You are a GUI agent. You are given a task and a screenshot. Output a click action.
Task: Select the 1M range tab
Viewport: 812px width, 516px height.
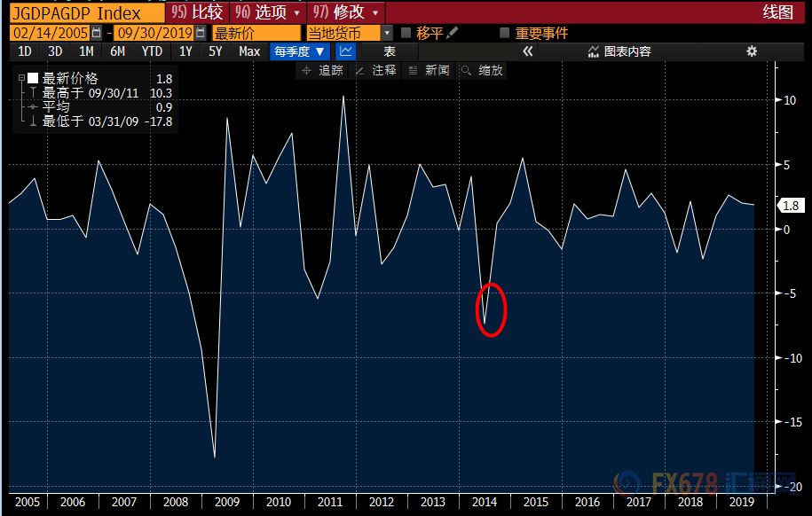click(86, 51)
